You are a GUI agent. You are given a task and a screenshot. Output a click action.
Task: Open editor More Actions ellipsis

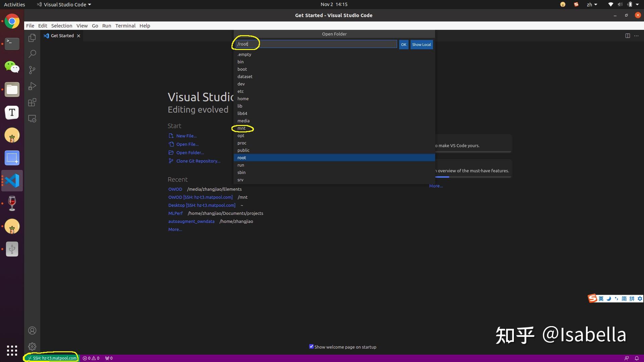point(636,36)
